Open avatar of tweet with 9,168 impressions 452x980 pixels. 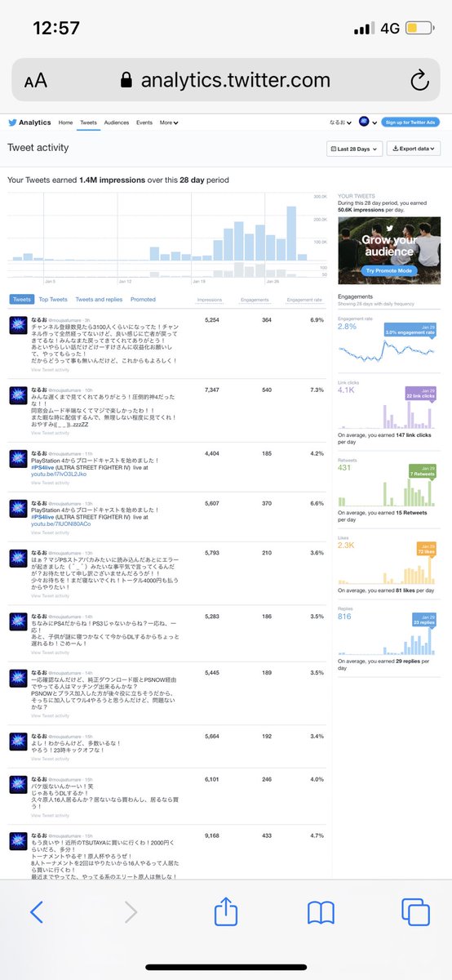(19, 841)
